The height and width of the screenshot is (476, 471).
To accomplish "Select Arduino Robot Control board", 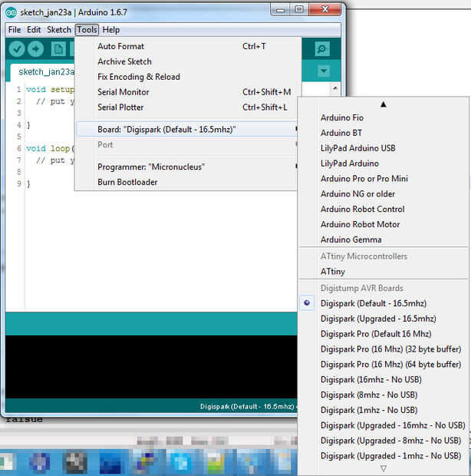I will pyautogui.click(x=384, y=209).
